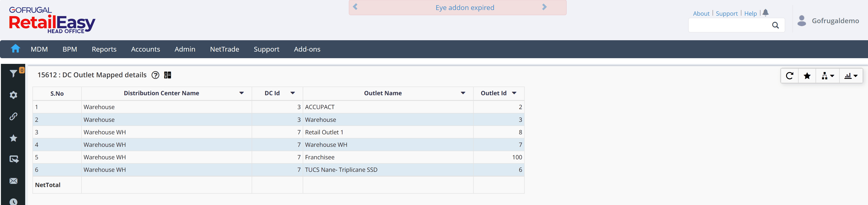Screen dimensions: 868x205
Task: Open the filter icon in left sidebar
Action: [x=13, y=74]
